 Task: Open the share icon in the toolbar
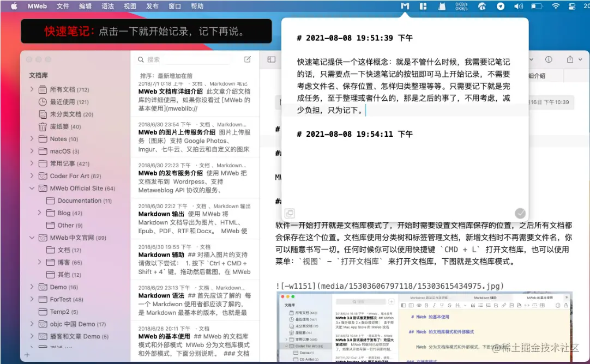(570, 59)
